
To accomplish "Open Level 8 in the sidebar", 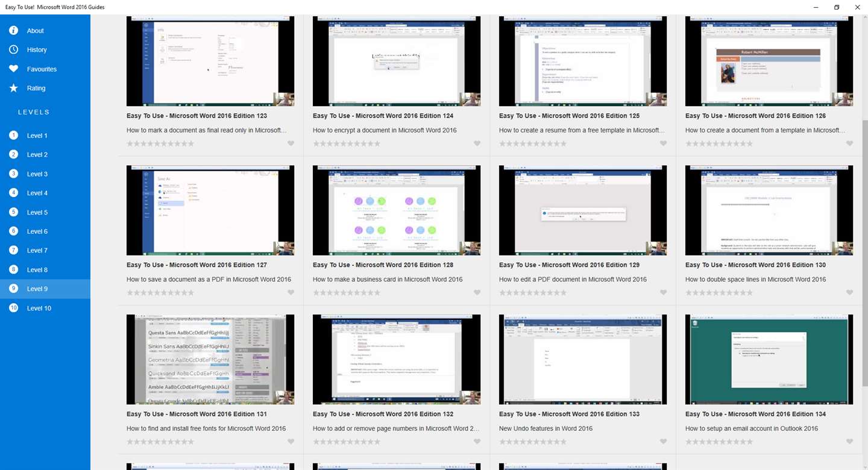I will click(45, 269).
